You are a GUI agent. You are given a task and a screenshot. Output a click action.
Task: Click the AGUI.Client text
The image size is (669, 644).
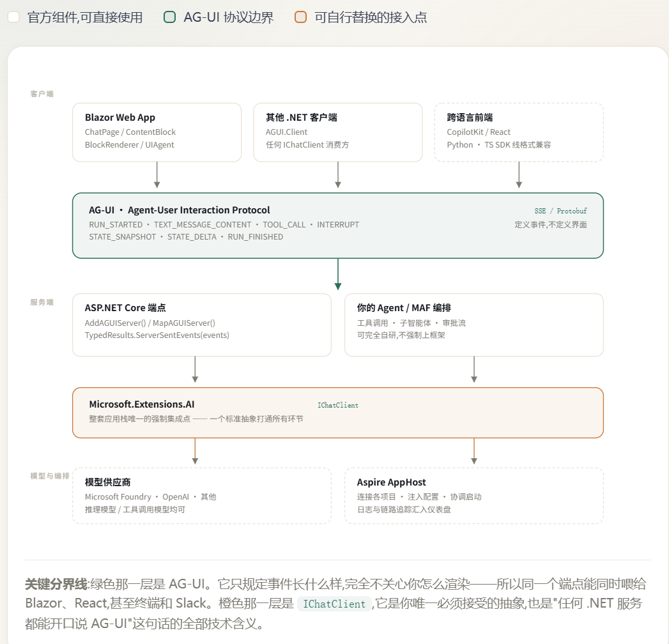point(286,132)
